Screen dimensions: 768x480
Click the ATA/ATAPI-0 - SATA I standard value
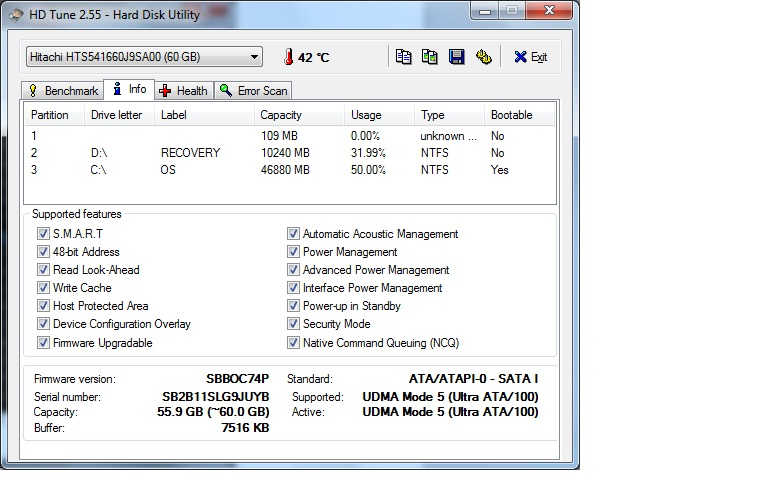tap(473, 379)
